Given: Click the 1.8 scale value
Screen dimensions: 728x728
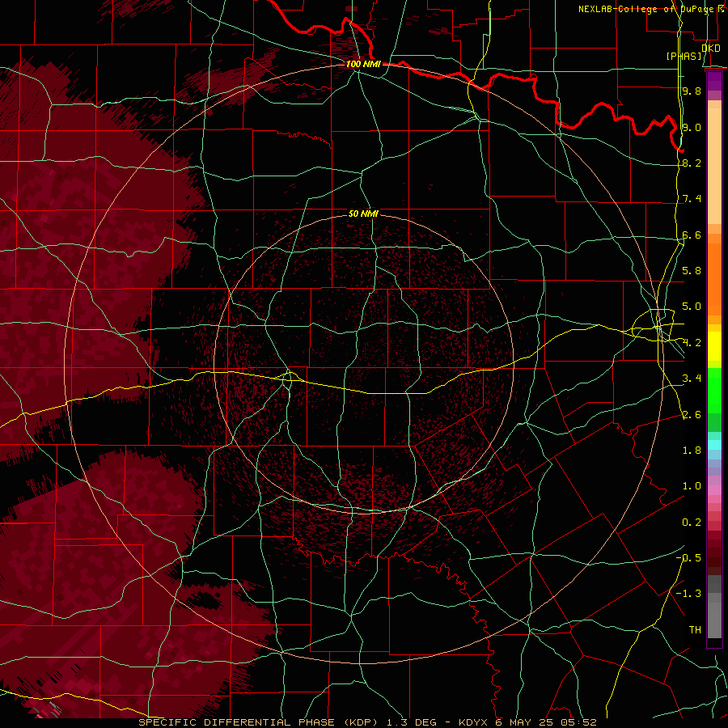Looking at the screenshot, I should click(692, 451).
